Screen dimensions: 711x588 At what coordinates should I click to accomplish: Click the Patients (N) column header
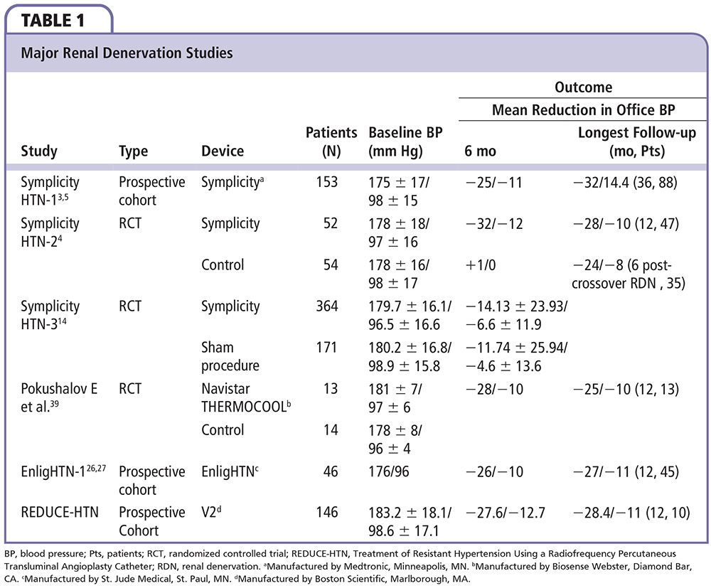(331, 141)
